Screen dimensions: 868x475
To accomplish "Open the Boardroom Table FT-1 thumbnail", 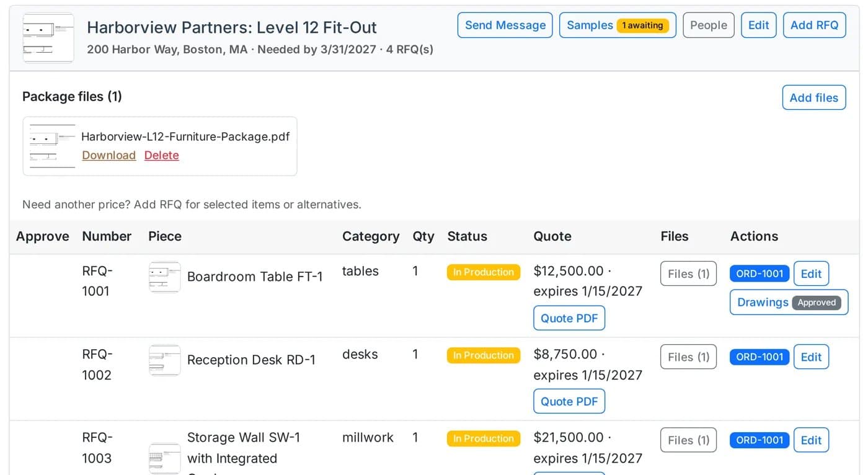I will tap(165, 277).
